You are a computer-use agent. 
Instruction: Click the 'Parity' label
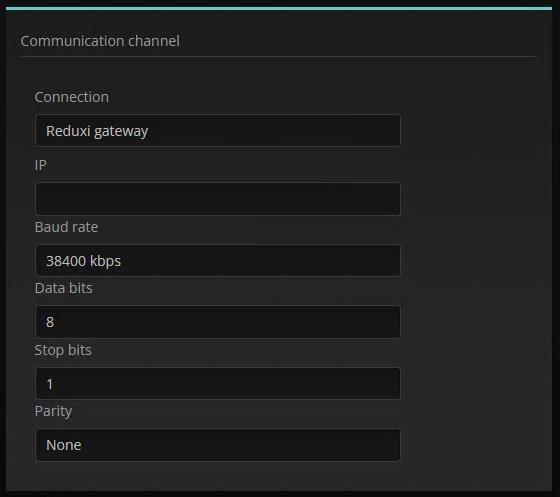point(53,411)
